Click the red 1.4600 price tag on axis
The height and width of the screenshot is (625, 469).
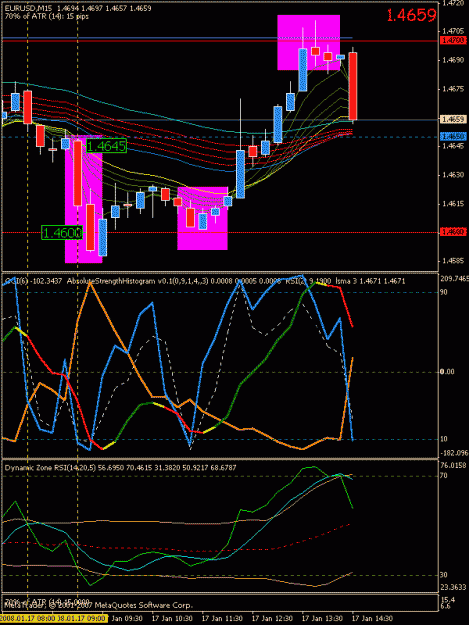(453, 232)
